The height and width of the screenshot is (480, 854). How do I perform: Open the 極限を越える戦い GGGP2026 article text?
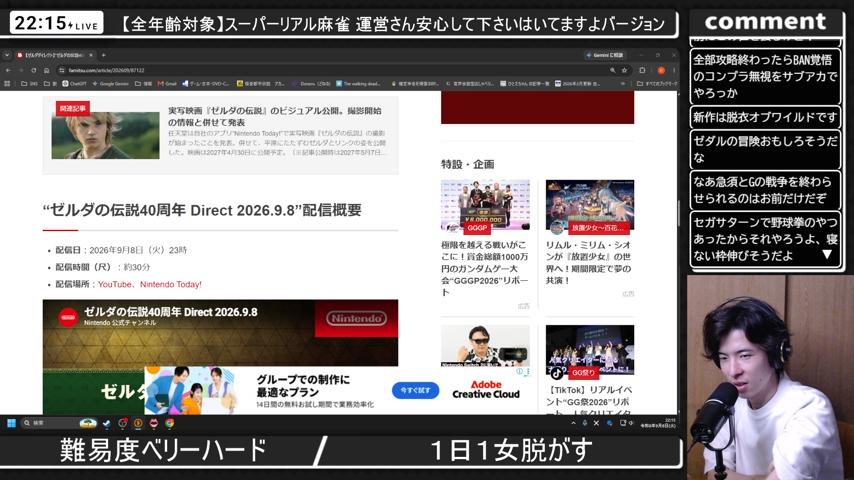coord(485,269)
